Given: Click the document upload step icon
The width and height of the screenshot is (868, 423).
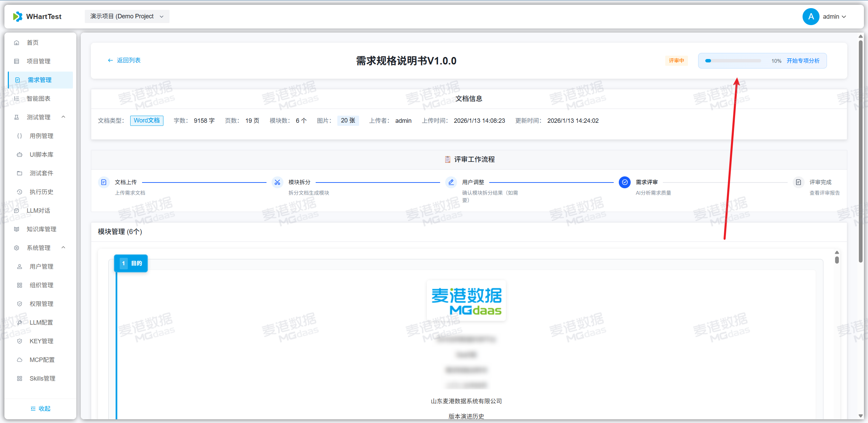Looking at the screenshot, I should (104, 182).
